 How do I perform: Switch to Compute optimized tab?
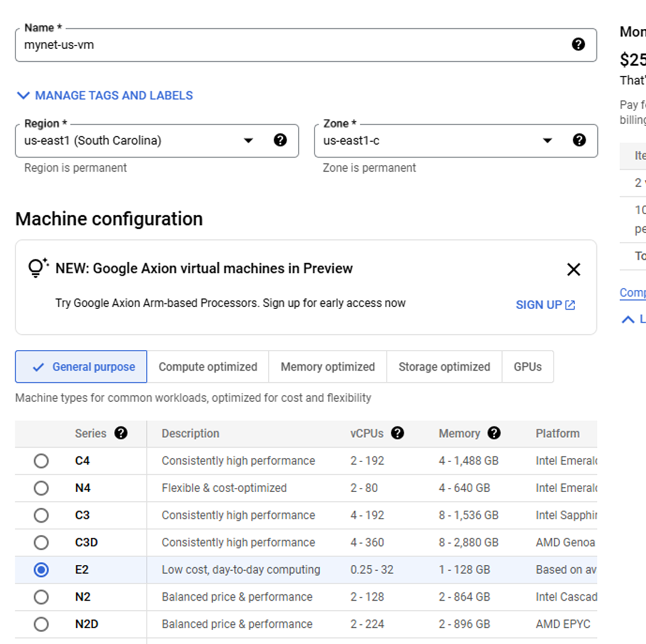point(208,367)
